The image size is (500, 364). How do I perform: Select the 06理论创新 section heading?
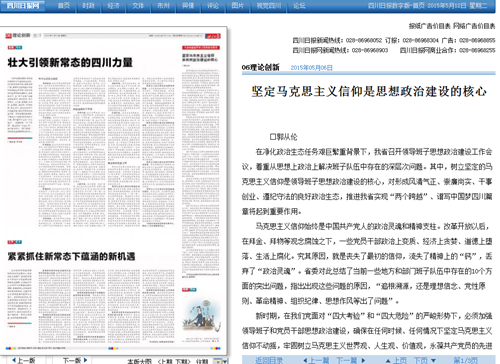(260, 67)
